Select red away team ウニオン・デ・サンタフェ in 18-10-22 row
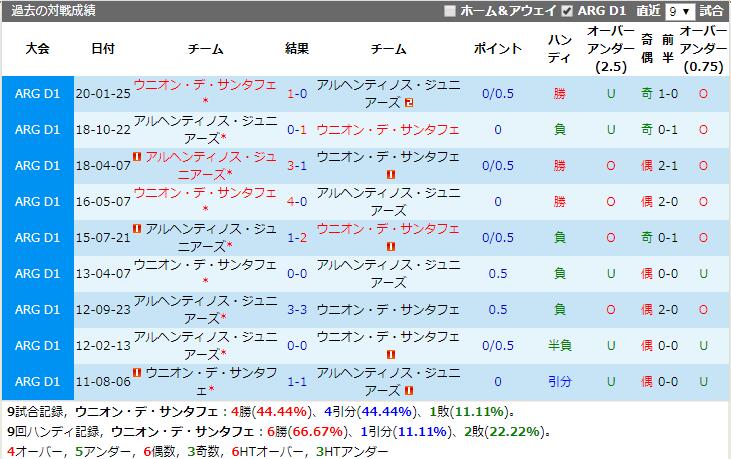731x459 pixels. [388, 130]
